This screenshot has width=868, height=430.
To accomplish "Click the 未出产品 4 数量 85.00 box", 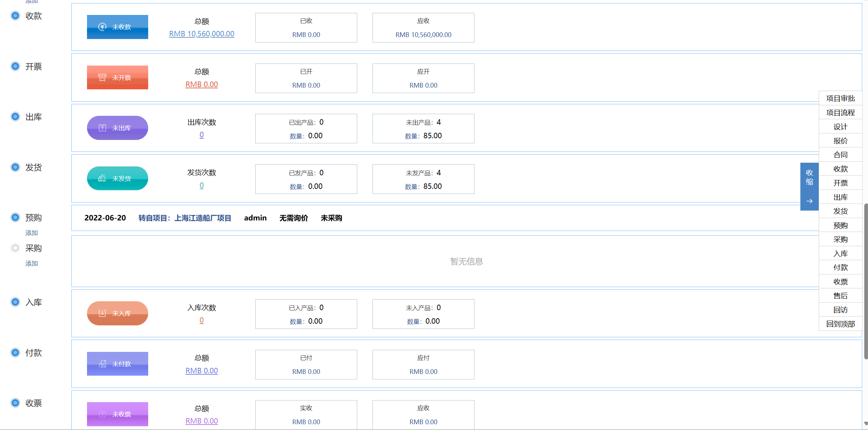I will 423,129.
